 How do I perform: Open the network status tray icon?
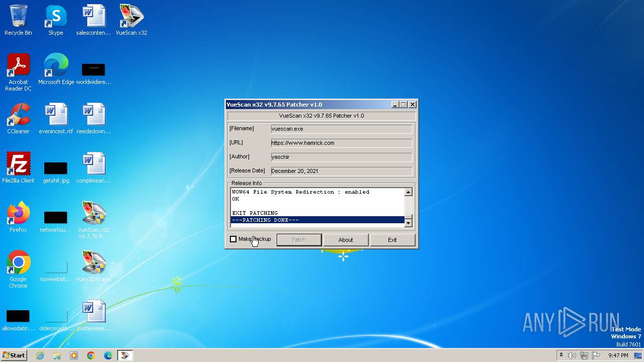click(584, 355)
